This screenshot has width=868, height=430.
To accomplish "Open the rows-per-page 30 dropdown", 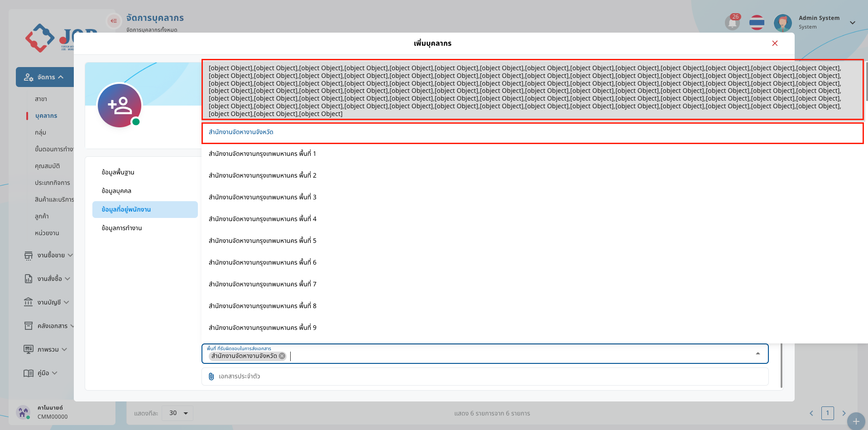I will (177, 413).
